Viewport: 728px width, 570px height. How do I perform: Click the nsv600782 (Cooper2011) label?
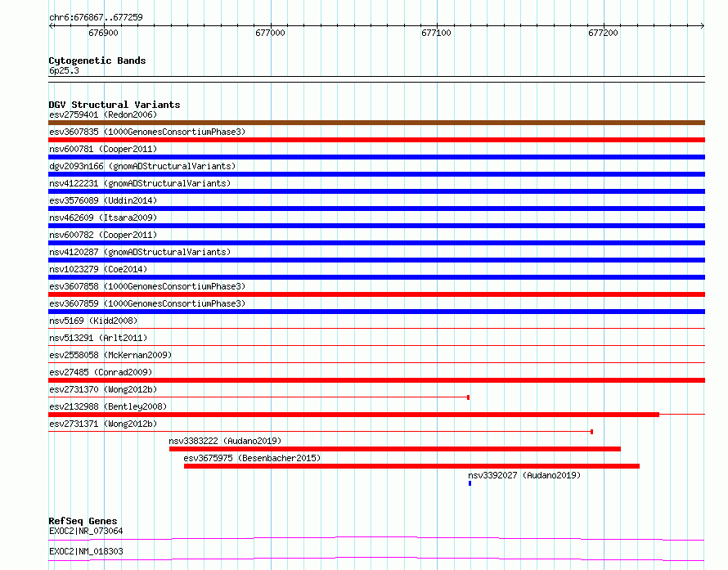(x=103, y=235)
